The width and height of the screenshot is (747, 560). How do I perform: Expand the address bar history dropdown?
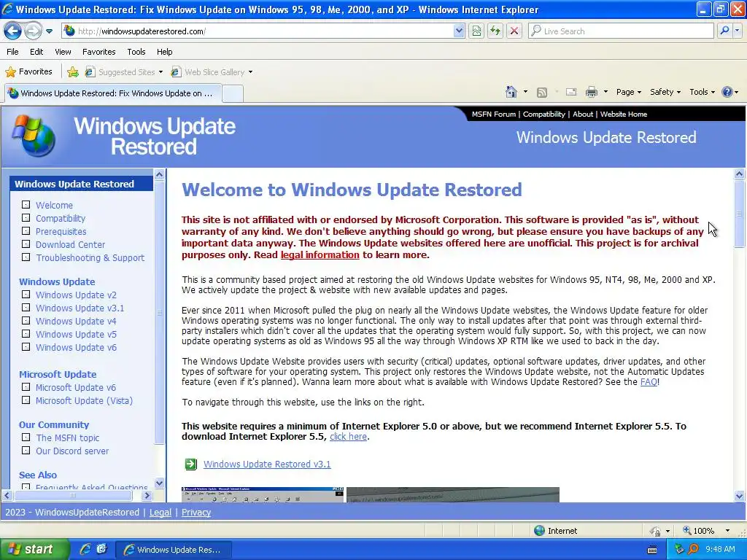click(x=458, y=31)
